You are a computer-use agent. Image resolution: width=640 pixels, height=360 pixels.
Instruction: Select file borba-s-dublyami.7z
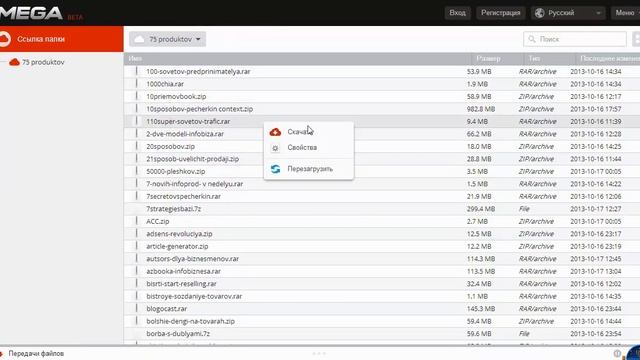178,334
